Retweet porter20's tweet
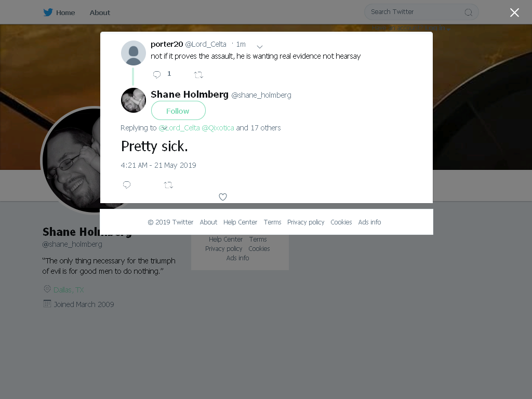The image size is (532, 399). pos(198,75)
